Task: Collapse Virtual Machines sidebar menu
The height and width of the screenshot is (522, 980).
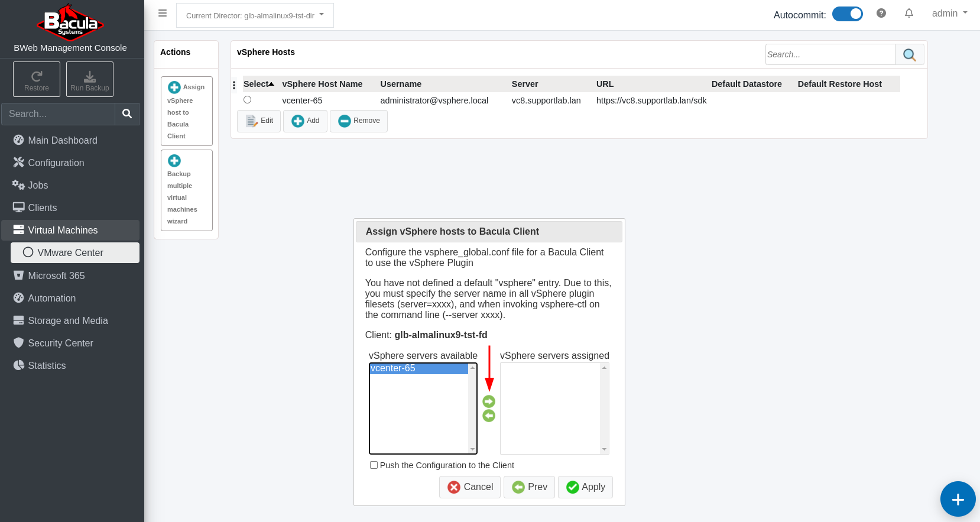Action: coord(71,230)
